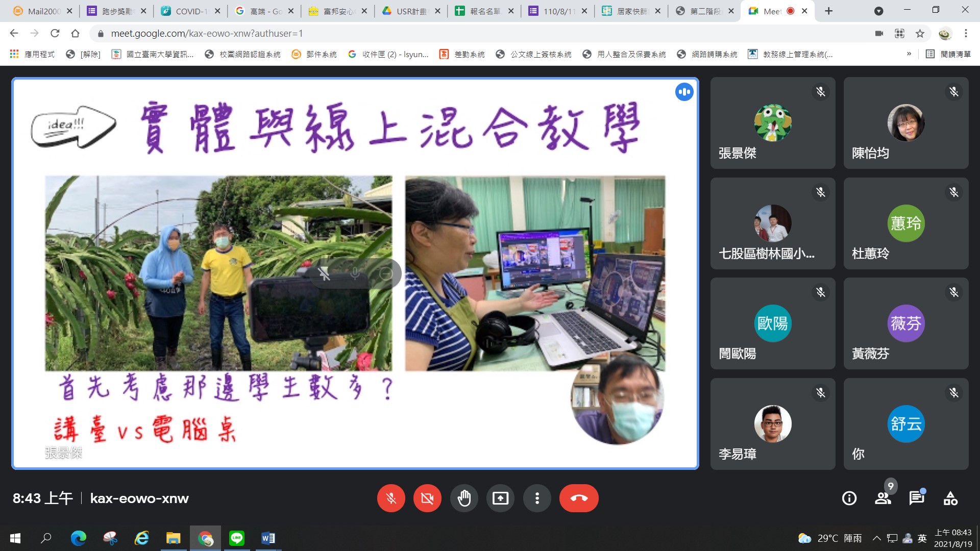Reload the Meet page
Image resolution: width=980 pixels, height=551 pixels.
(x=55, y=33)
